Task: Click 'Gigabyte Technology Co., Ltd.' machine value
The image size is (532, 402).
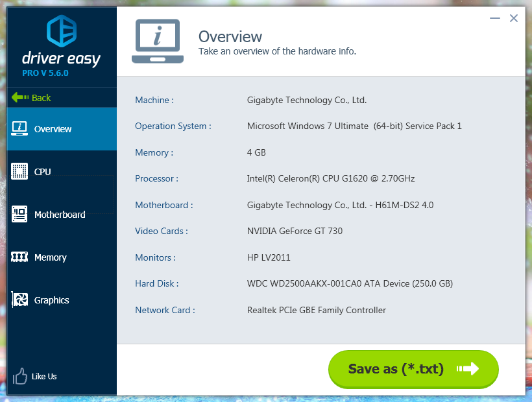Action: coord(307,100)
